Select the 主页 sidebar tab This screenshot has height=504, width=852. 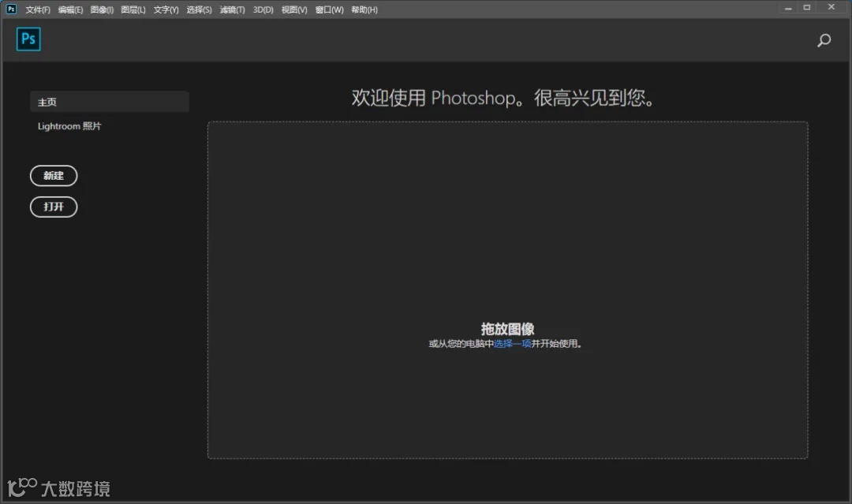tap(109, 102)
